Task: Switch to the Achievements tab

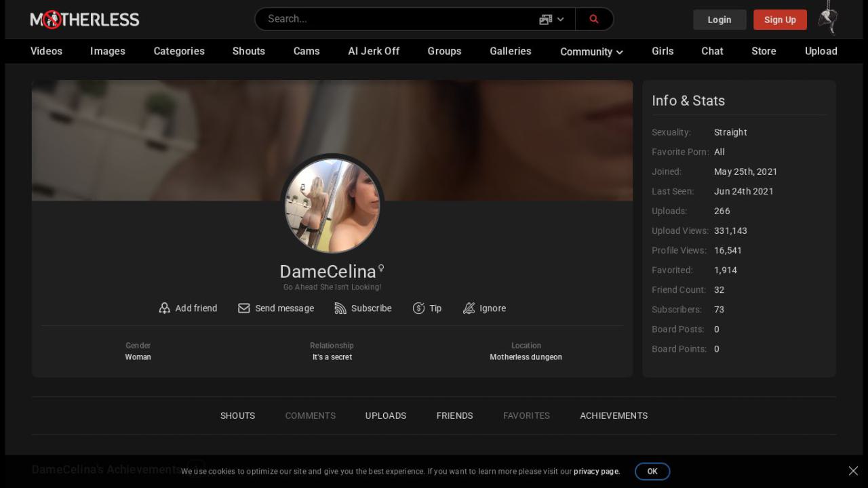Action: coord(613,415)
